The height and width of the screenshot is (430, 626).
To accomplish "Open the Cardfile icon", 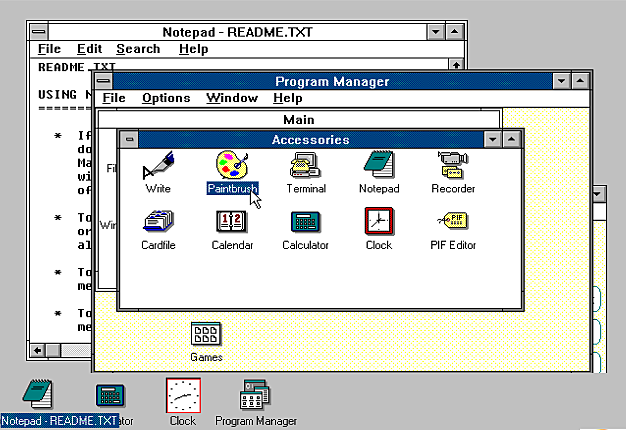I will pyautogui.click(x=158, y=221).
